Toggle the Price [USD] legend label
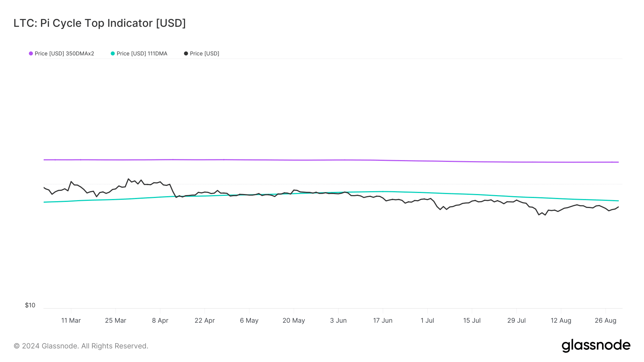The height and width of the screenshot is (362, 644). pos(205,54)
